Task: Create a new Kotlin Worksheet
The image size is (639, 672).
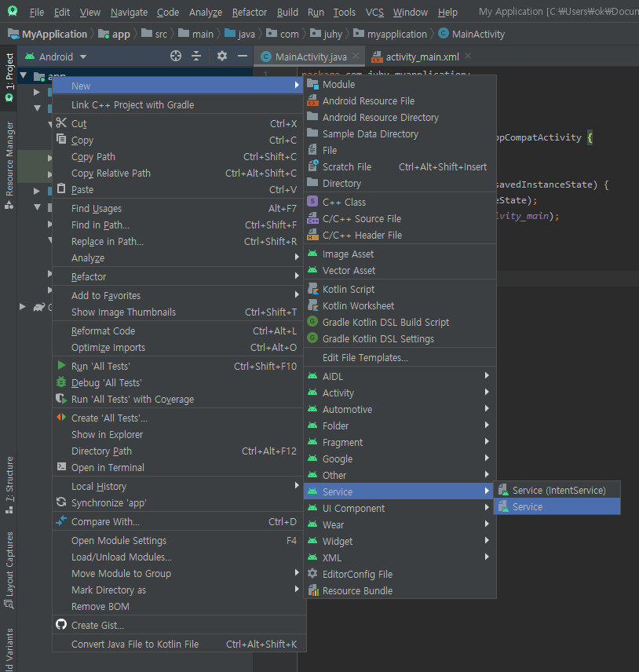Action: click(x=400, y=305)
